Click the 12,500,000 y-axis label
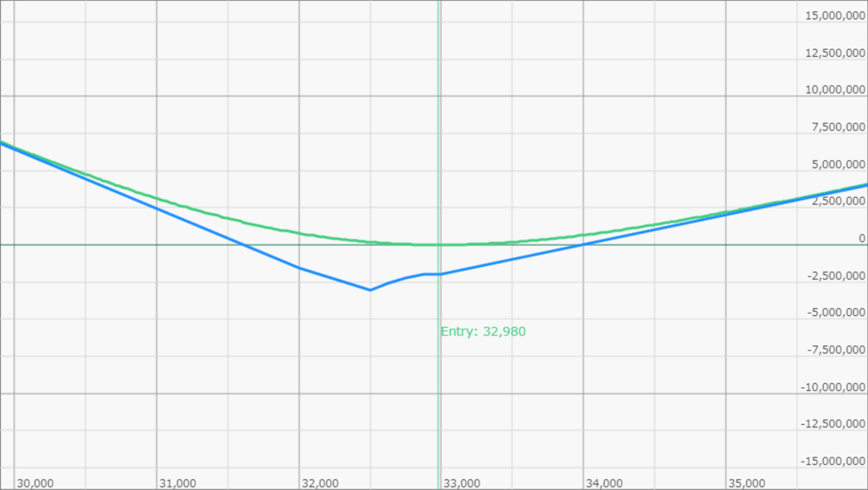Image resolution: width=868 pixels, height=490 pixels. click(835, 53)
